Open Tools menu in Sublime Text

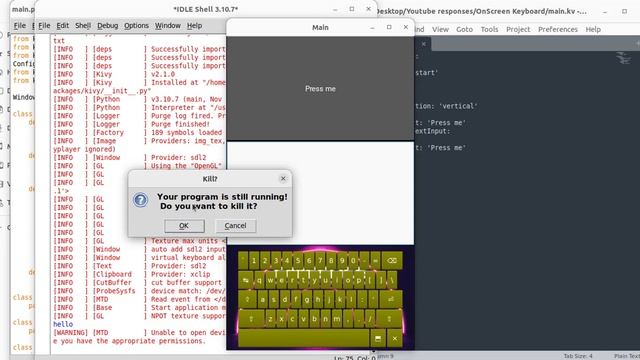click(x=489, y=29)
